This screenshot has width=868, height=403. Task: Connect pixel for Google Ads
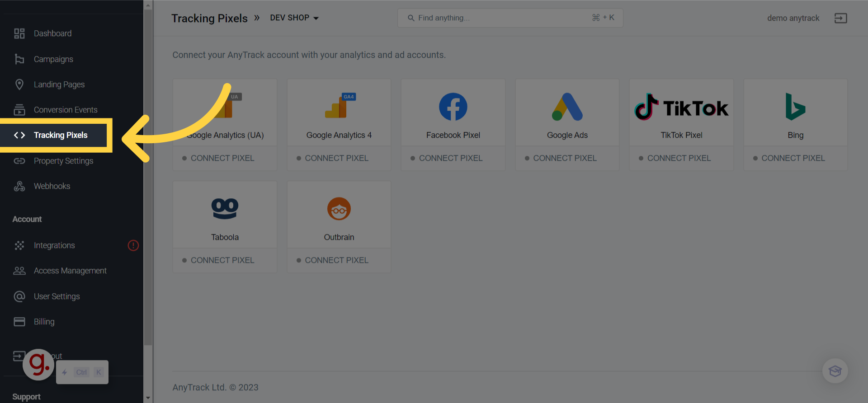[561, 158]
